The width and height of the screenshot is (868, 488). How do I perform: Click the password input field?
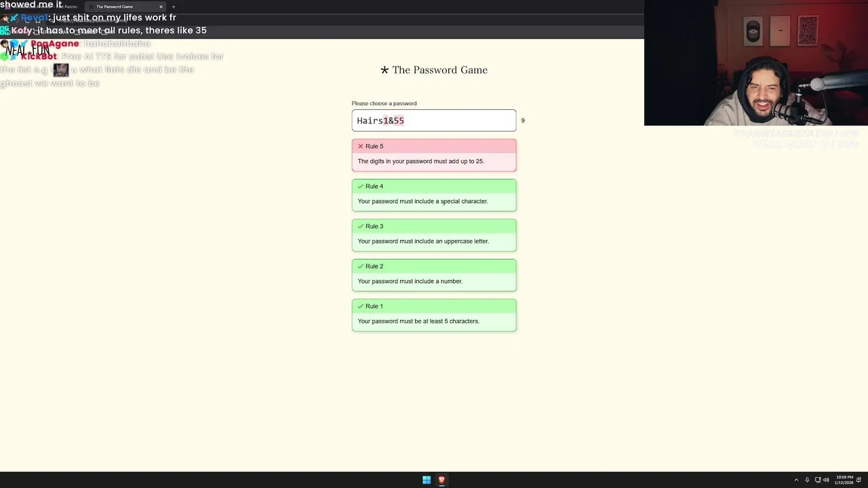point(434,121)
